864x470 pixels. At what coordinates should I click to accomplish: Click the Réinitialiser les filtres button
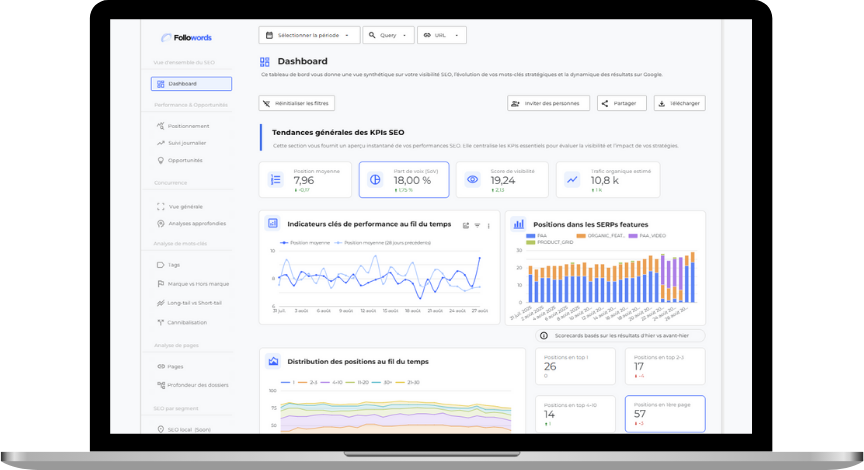tap(297, 103)
